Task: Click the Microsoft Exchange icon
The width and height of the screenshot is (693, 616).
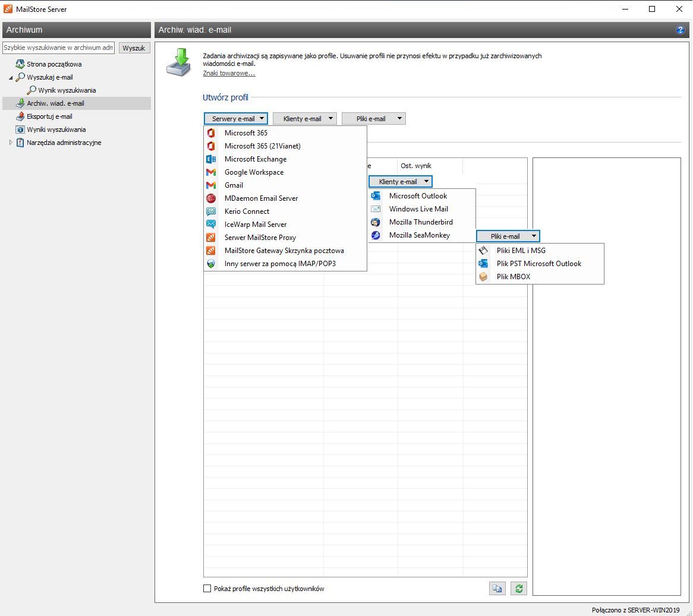Action: [x=211, y=159]
